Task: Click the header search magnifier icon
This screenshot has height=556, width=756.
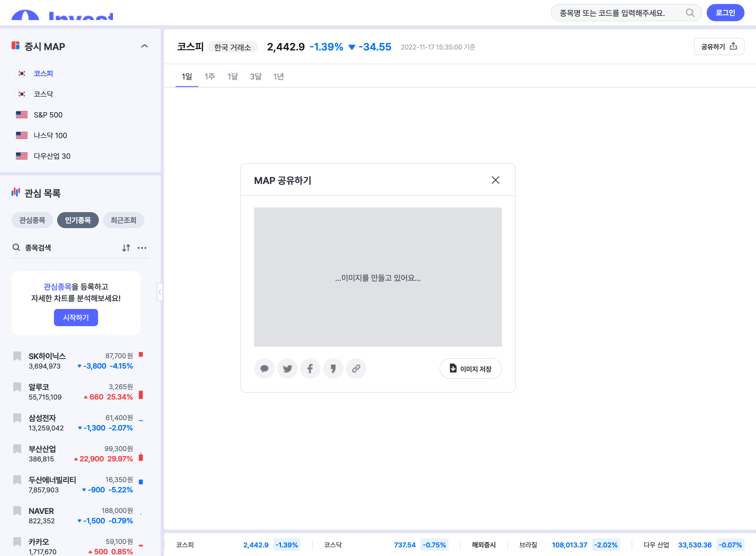Action: click(690, 13)
